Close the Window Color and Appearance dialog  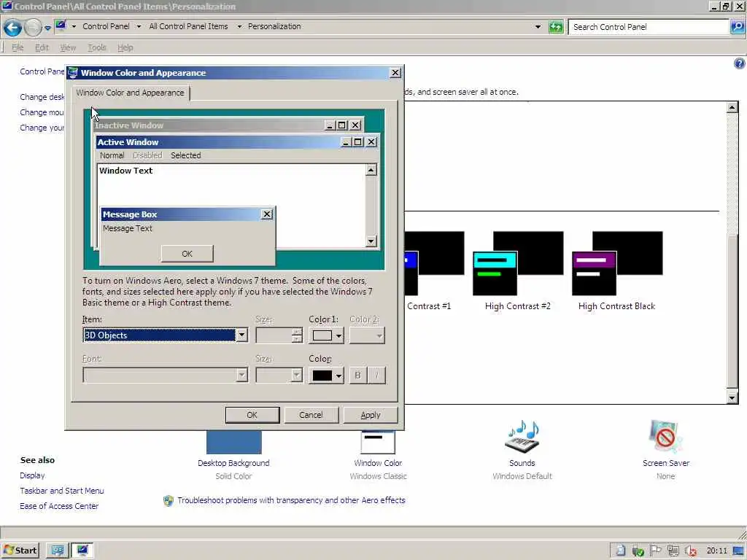click(x=395, y=72)
